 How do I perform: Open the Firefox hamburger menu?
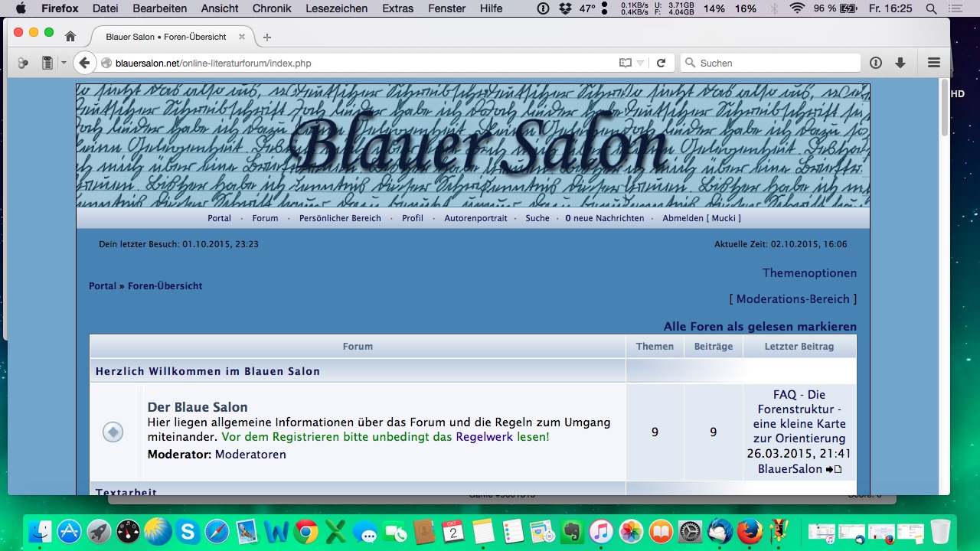coord(933,64)
